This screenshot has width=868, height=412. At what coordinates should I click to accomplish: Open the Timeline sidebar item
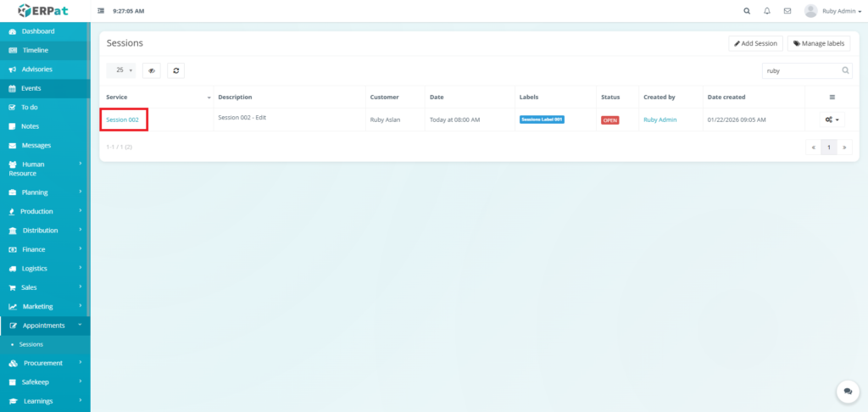point(35,50)
